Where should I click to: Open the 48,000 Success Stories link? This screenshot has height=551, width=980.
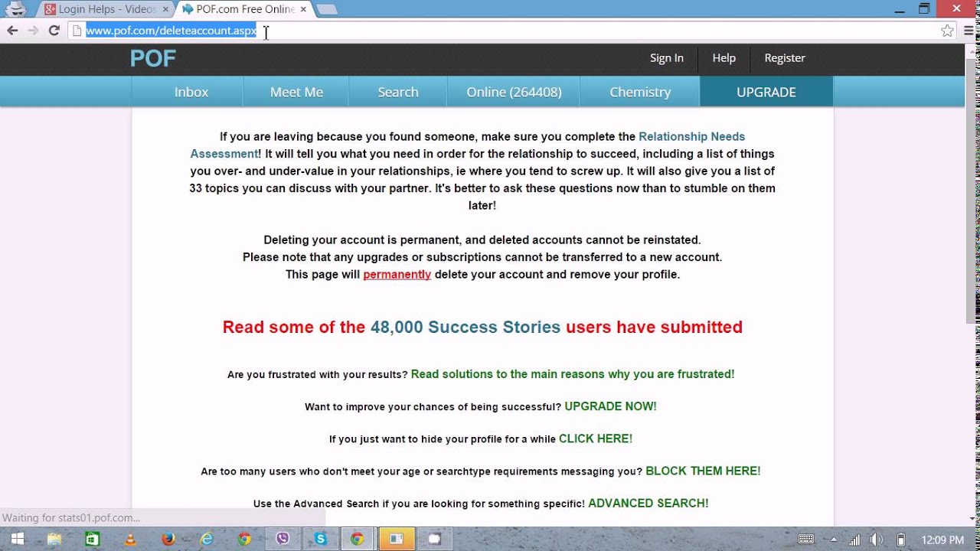point(465,328)
